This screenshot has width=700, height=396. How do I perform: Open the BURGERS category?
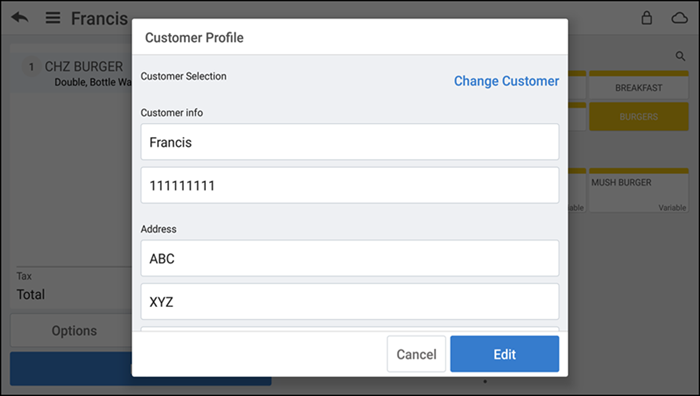pos(638,117)
